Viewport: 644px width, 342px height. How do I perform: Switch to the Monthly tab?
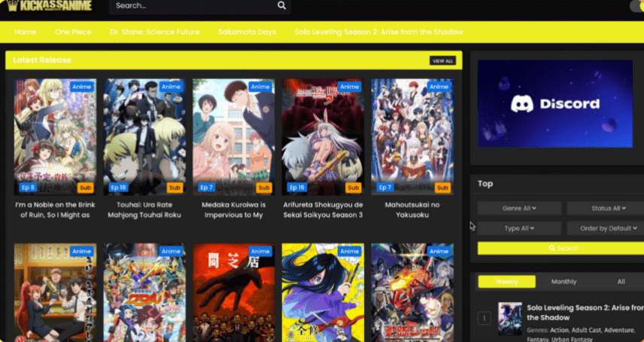coord(563,281)
